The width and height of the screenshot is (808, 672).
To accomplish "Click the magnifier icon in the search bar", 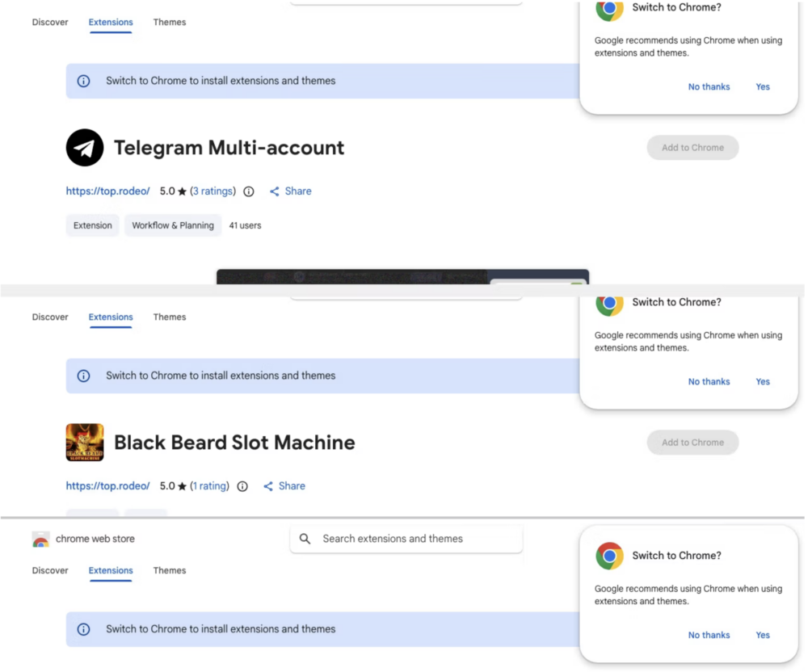I will coord(305,539).
